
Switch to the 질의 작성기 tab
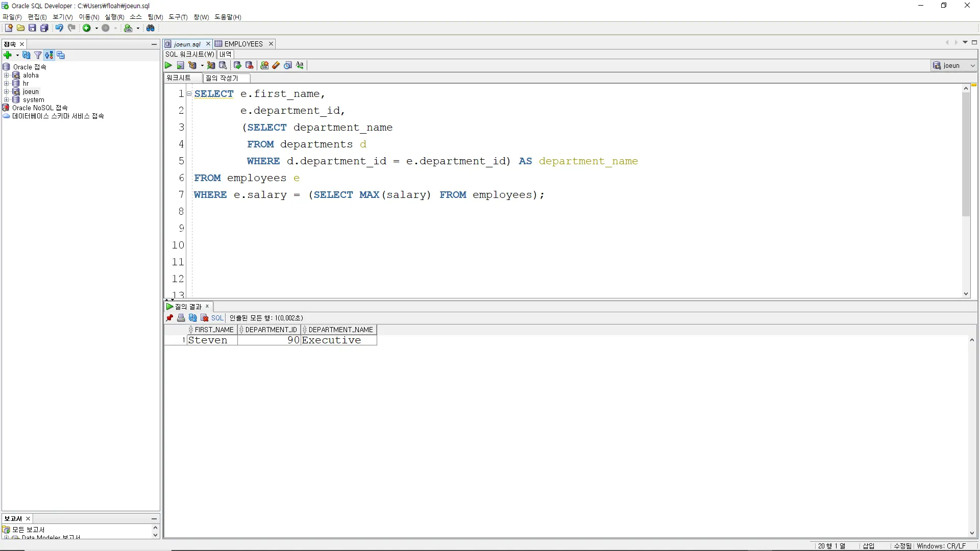(x=222, y=78)
